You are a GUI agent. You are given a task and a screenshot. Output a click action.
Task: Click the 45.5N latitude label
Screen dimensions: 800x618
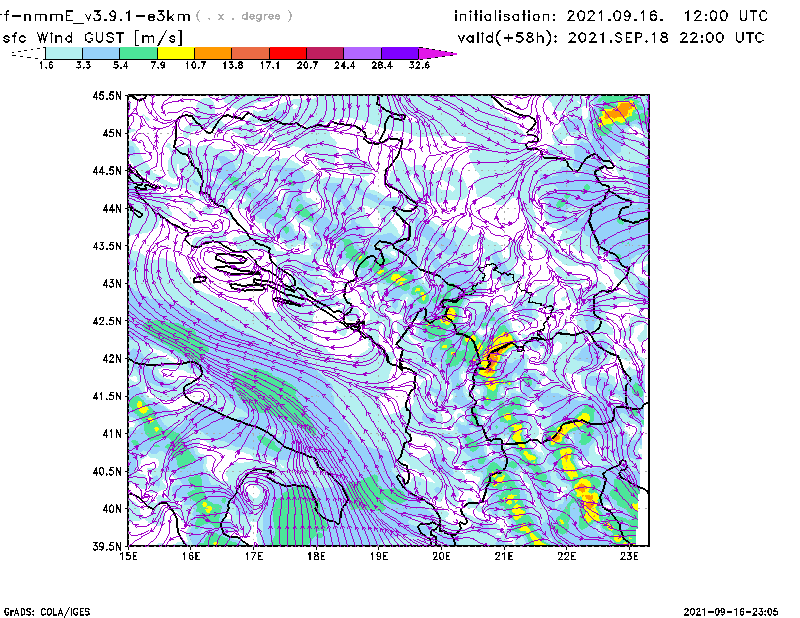tap(107, 95)
